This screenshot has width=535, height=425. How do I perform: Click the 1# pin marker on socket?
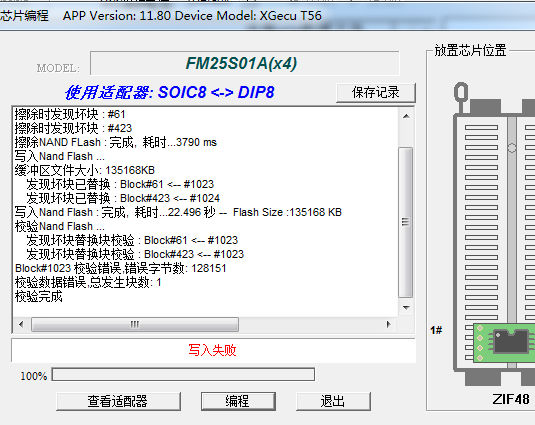click(x=436, y=330)
